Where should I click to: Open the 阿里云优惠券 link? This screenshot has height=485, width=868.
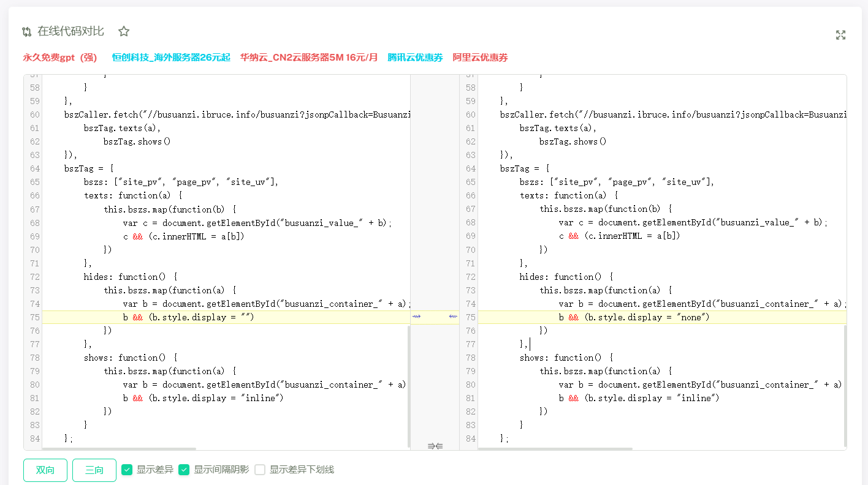480,58
